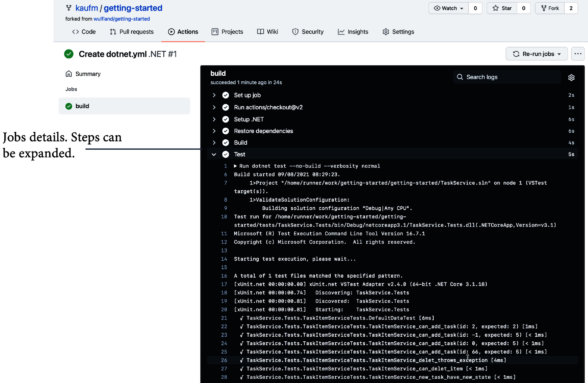Select the Actions tab
The height and width of the screenshot is (383, 588).
coord(183,32)
